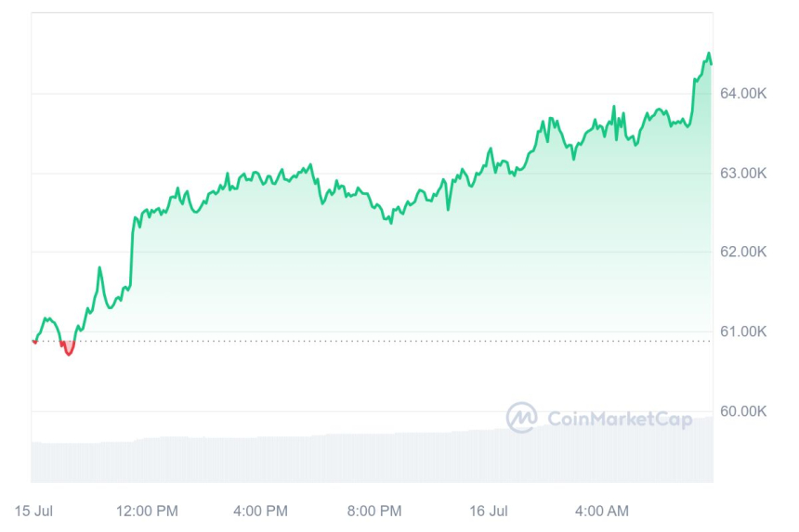Click the 15 Jul date label

pos(34,511)
